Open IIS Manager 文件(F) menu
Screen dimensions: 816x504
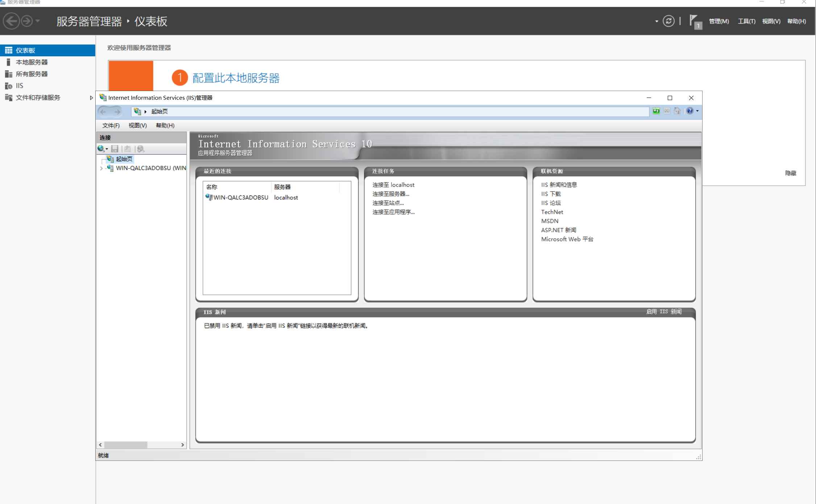pyautogui.click(x=111, y=125)
